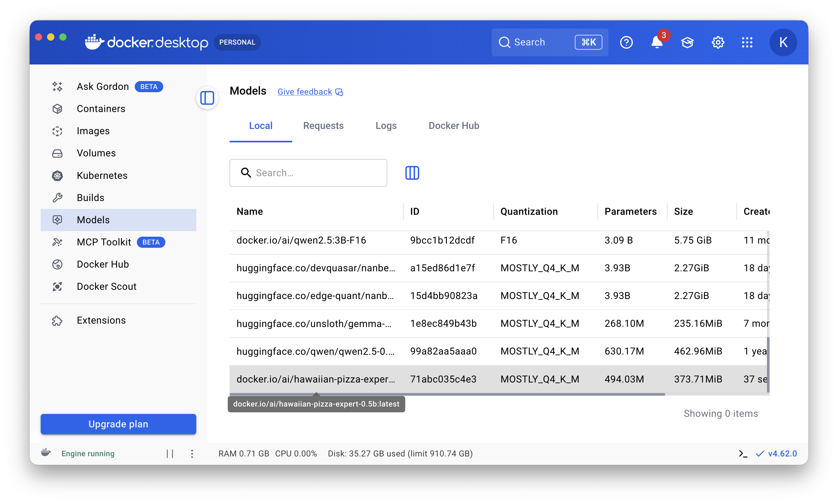Switch to the Docker Hub tab
The image size is (838, 504).
coord(454,126)
